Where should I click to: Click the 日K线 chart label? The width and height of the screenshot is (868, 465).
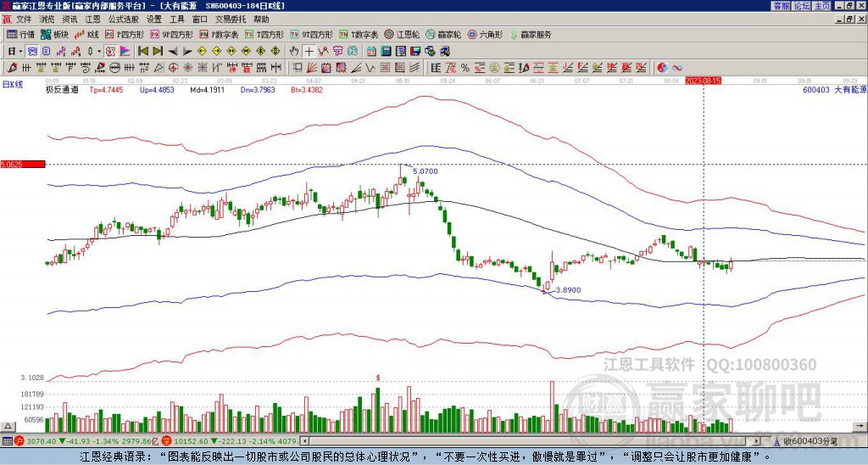click(13, 85)
